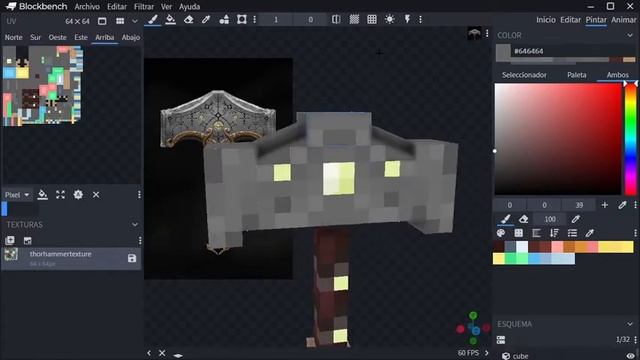This screenshot has height=360, width=640.
Task: Open the Ayuda menu
Action: (189, 7)
